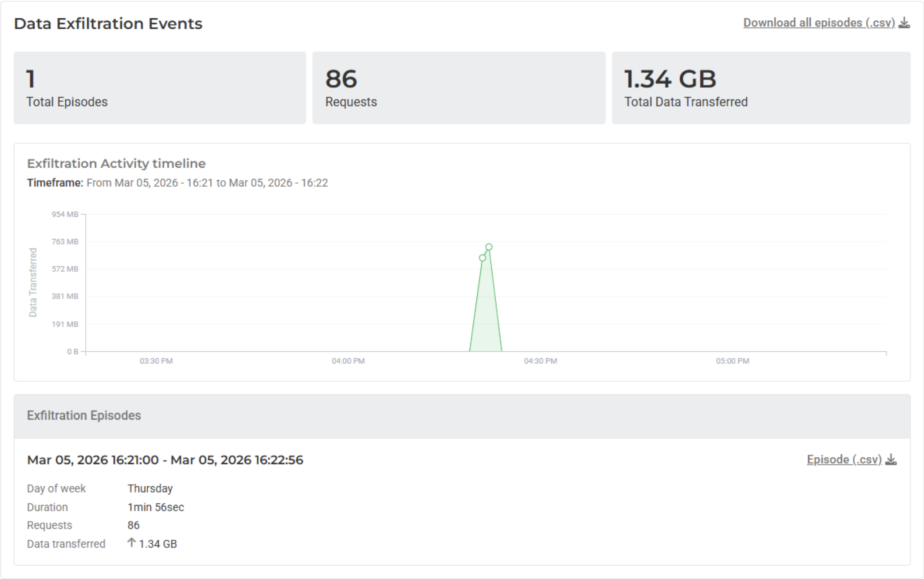Viewport: 924px width, 579px height.
Task: Open the Episode (.csv) download link
Action: [844, 459]
